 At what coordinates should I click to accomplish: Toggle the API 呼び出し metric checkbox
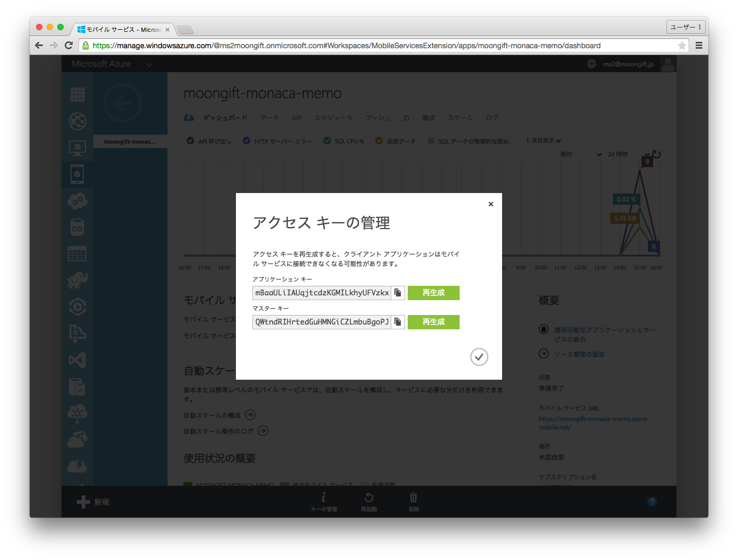pos(190,141)
